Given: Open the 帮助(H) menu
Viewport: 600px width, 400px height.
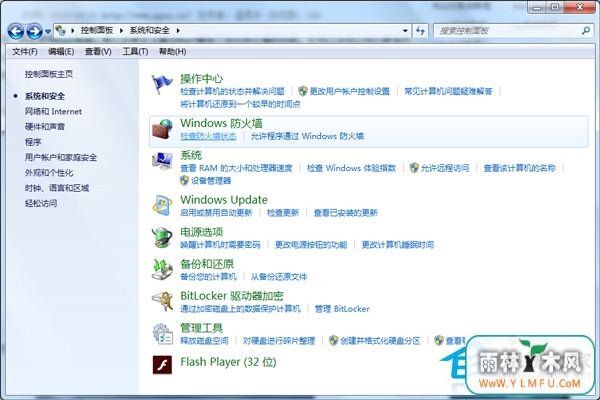Looking at the screenshot, I should [173, 51].
